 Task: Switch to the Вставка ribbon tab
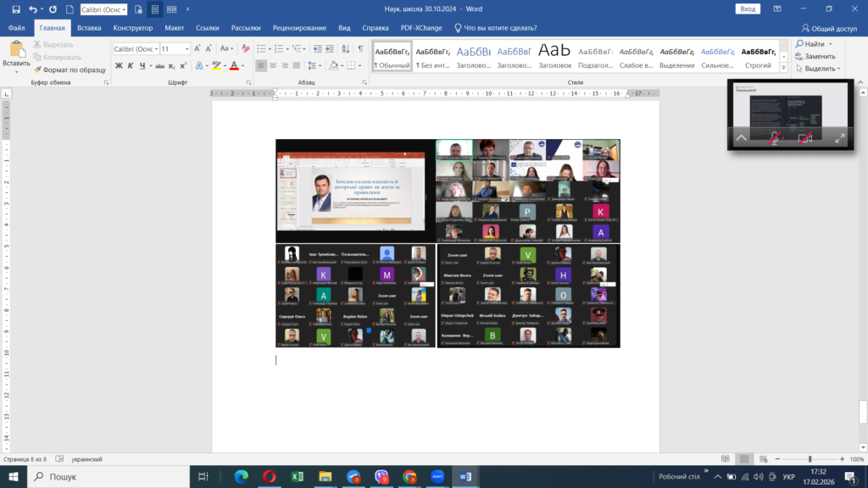click(89, 27)
